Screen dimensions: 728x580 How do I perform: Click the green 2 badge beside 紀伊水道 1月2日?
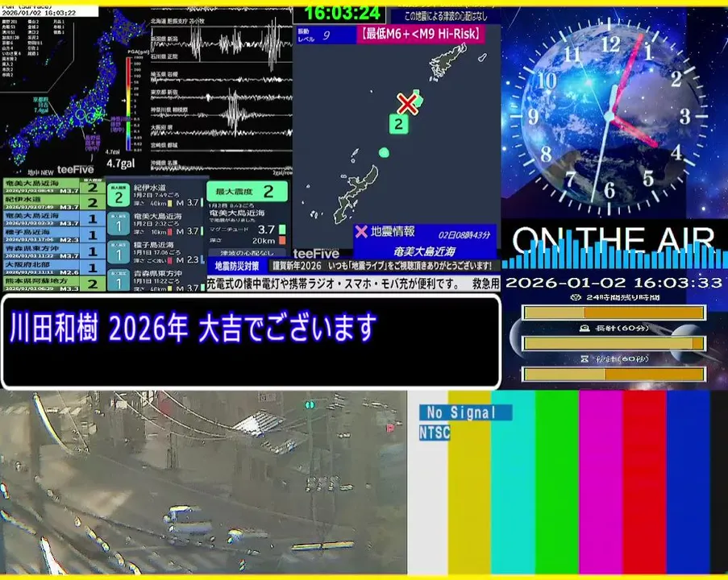119,195
